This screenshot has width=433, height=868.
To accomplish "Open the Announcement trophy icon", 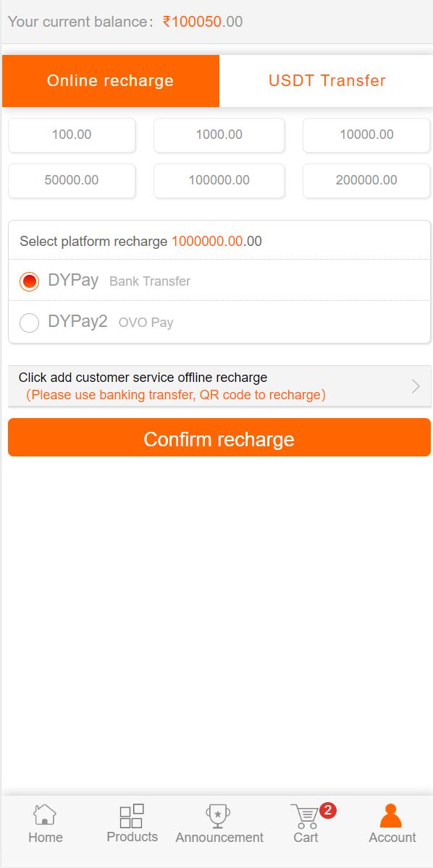I will point(218,816).
